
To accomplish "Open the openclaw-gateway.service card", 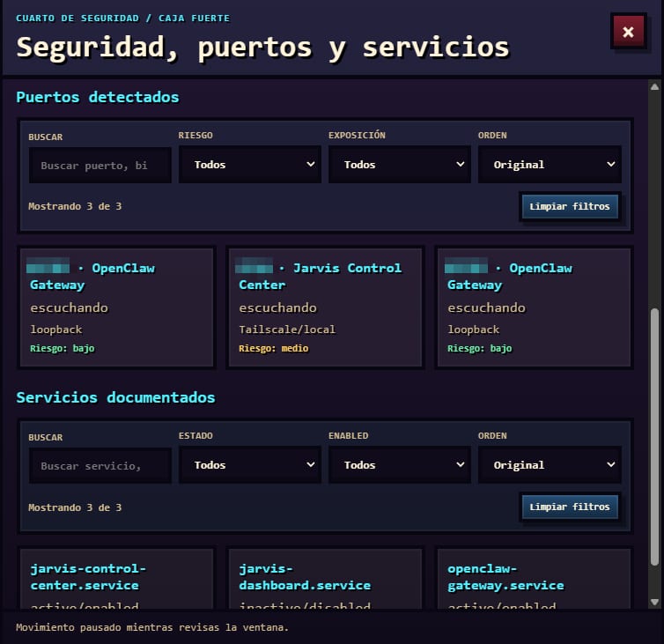I will tap(534, 579).
